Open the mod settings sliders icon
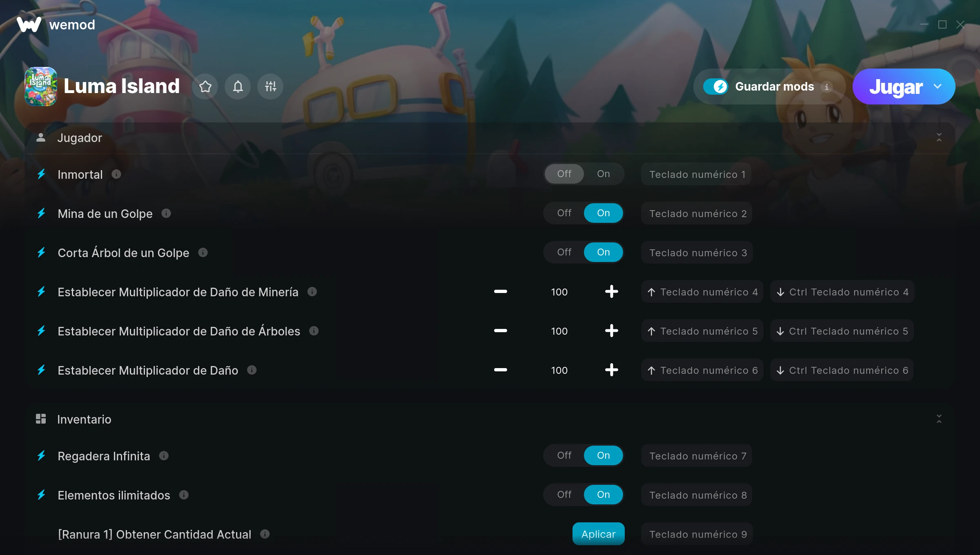This screenshot has height=555, width=980. pos(270,87)
